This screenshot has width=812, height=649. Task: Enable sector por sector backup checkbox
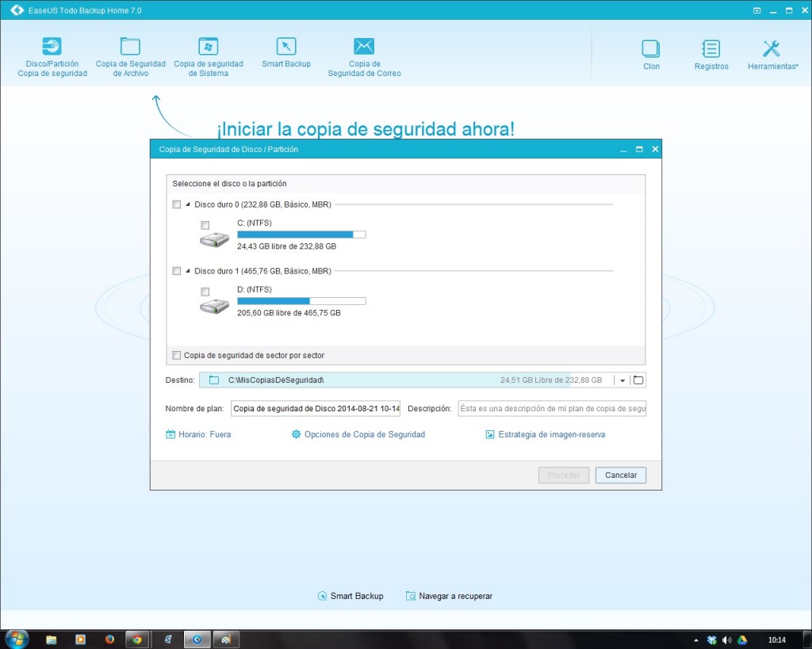tap(177, 356)
